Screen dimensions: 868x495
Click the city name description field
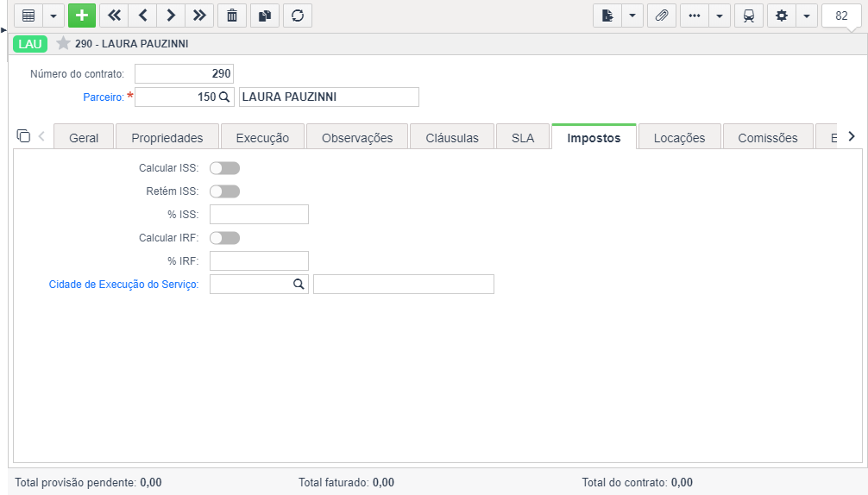point(404,285)
